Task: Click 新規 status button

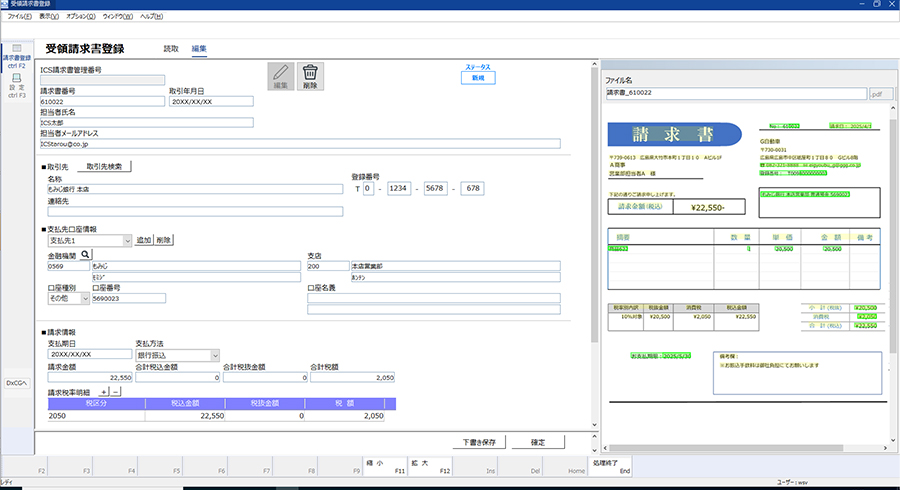Action: click(478, 77)
